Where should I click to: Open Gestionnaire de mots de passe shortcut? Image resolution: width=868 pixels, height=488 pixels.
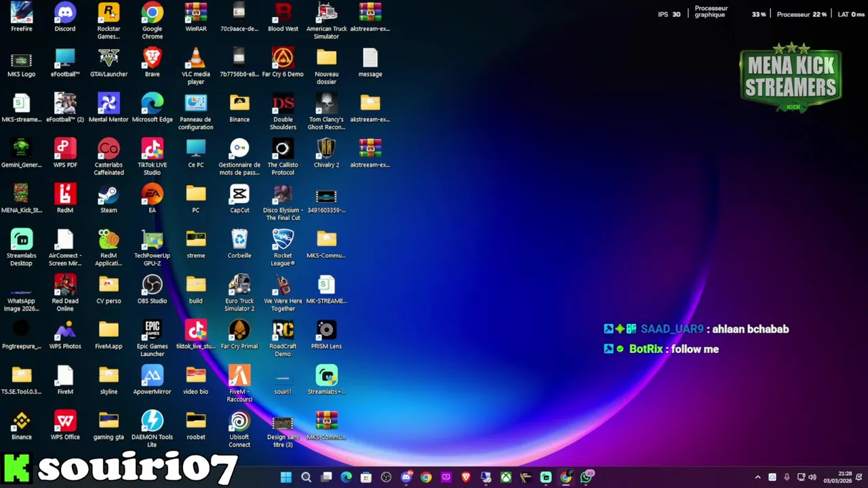point(239,157)
